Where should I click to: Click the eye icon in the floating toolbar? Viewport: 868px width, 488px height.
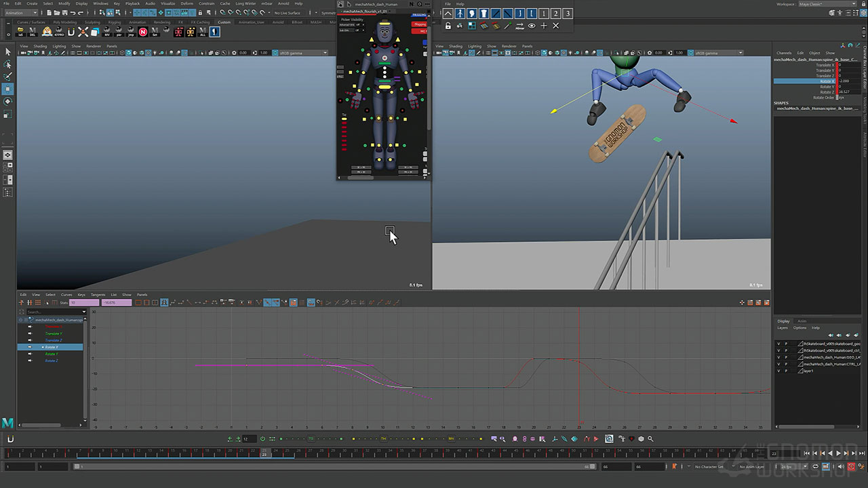click(x=532, y=26)
